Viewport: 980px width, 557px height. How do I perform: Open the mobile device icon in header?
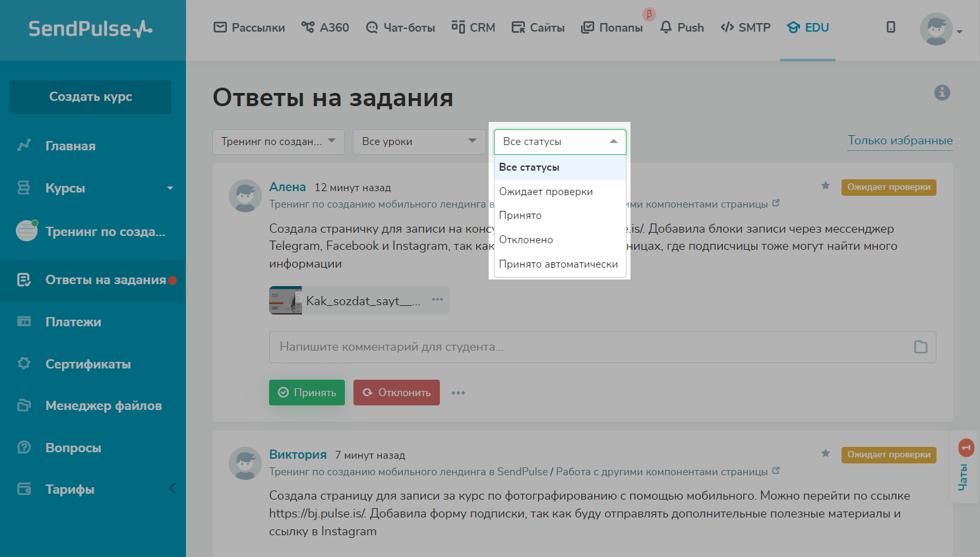[x=890, y=27]
